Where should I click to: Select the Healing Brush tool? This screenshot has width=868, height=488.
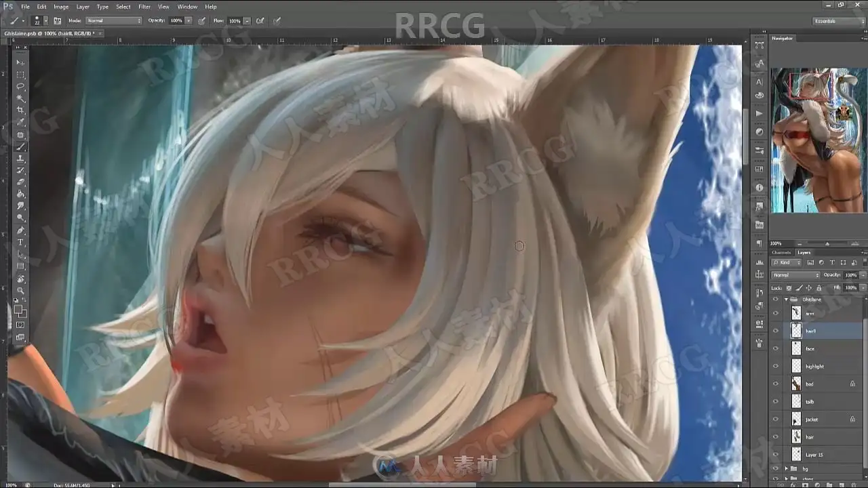20,135
